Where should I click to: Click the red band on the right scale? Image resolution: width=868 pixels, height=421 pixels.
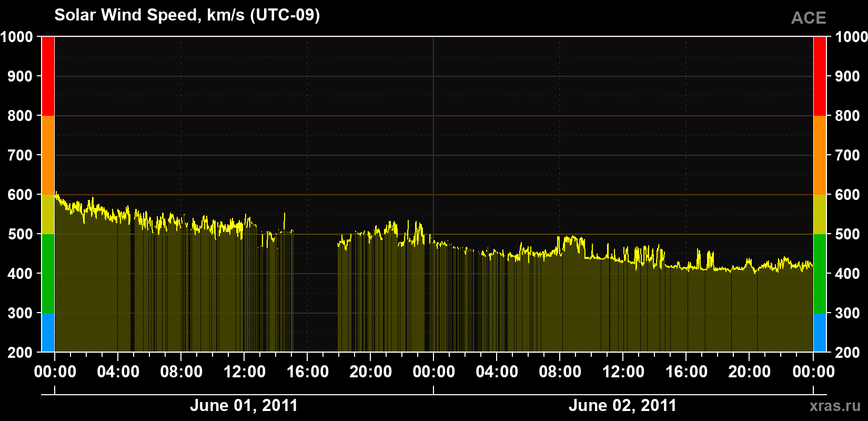coord(820,76)
